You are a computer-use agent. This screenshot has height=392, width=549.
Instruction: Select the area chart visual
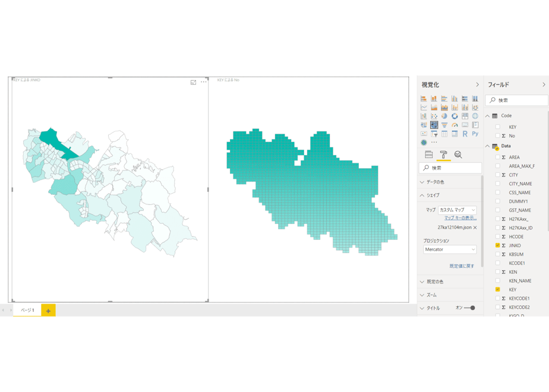pyautogui.click(x=434, y=107)
